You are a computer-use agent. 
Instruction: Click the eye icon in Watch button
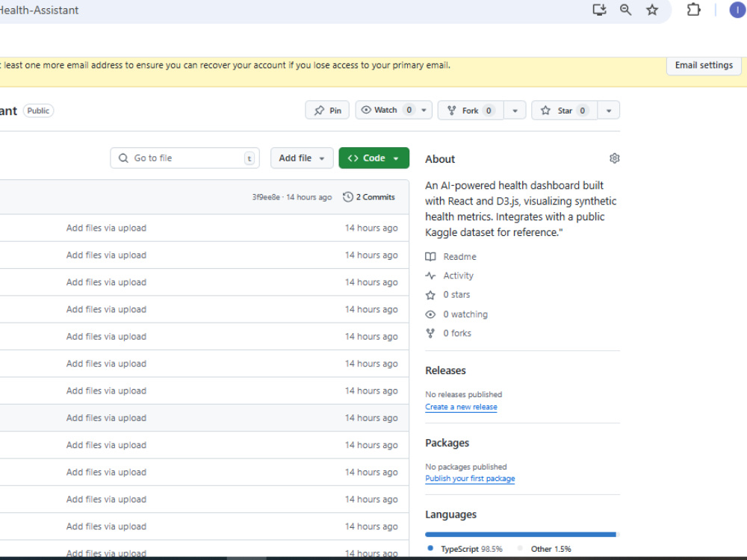coord(365,110)
